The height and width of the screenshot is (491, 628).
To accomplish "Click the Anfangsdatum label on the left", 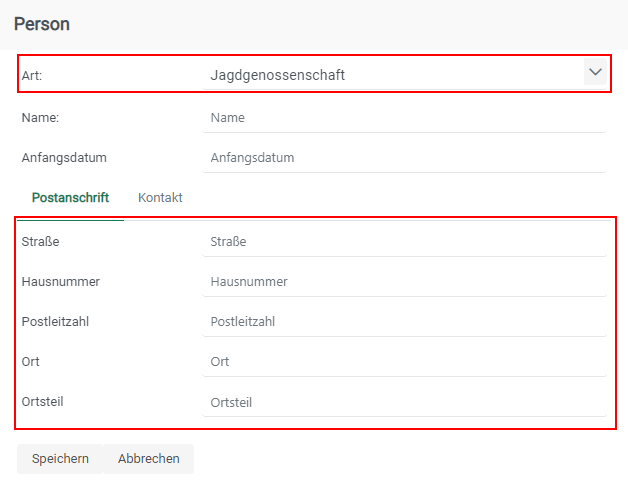I will (64, 158).
